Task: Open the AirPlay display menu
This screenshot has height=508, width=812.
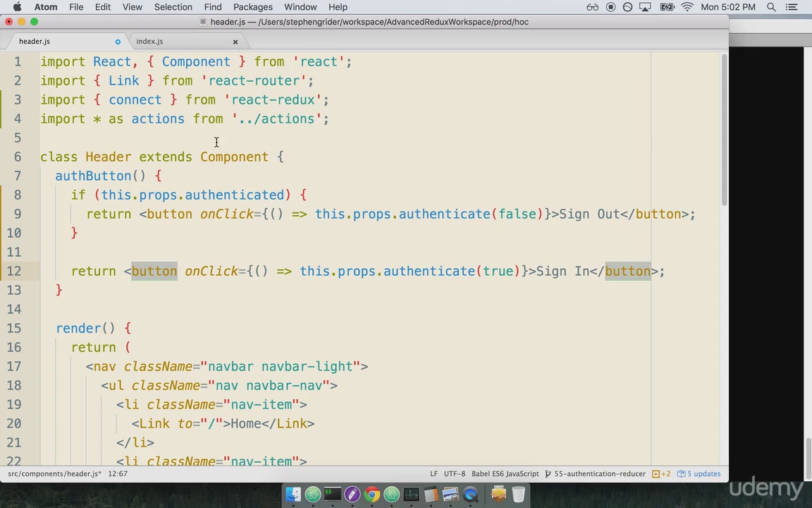Action: [x=645, y=7]
